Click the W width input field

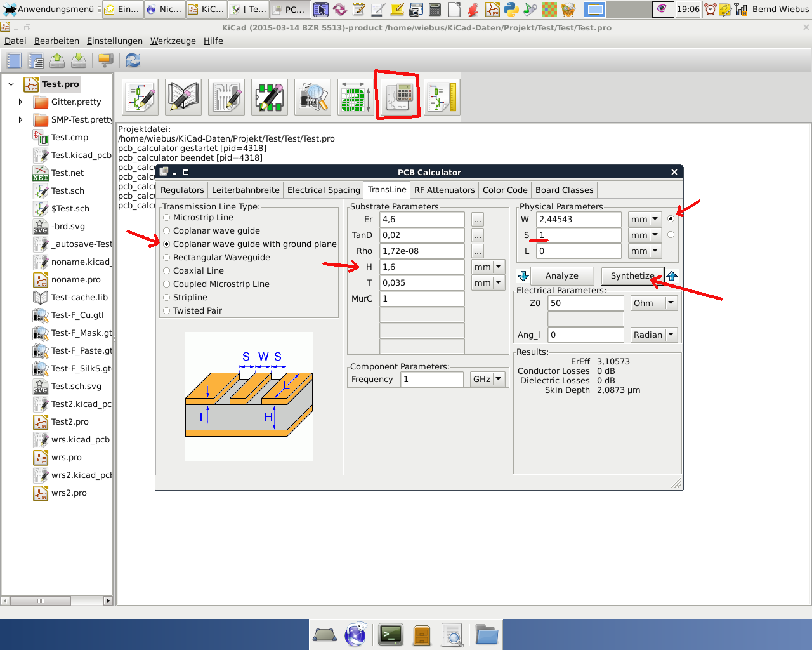[x=579, y=219]
